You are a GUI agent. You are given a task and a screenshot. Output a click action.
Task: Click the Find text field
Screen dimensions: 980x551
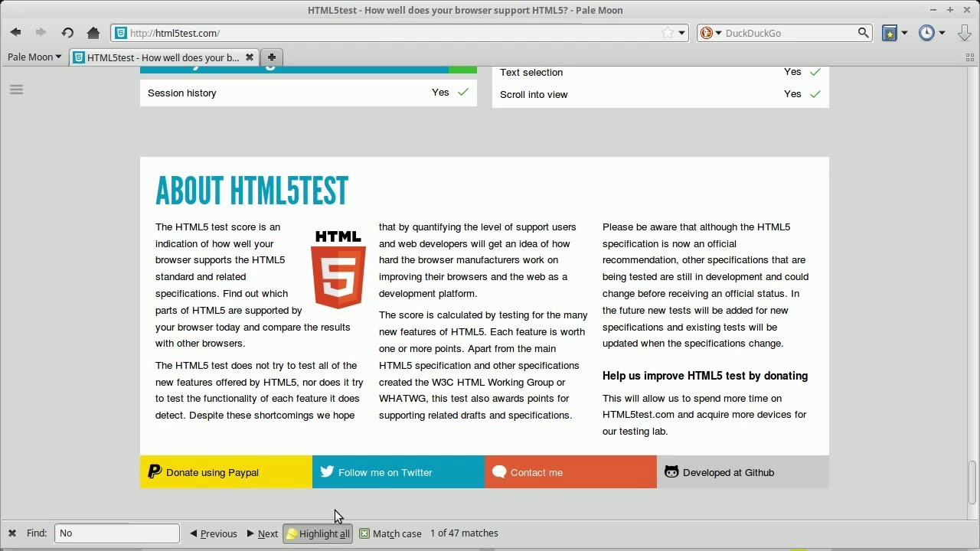(x=117, y=533)
